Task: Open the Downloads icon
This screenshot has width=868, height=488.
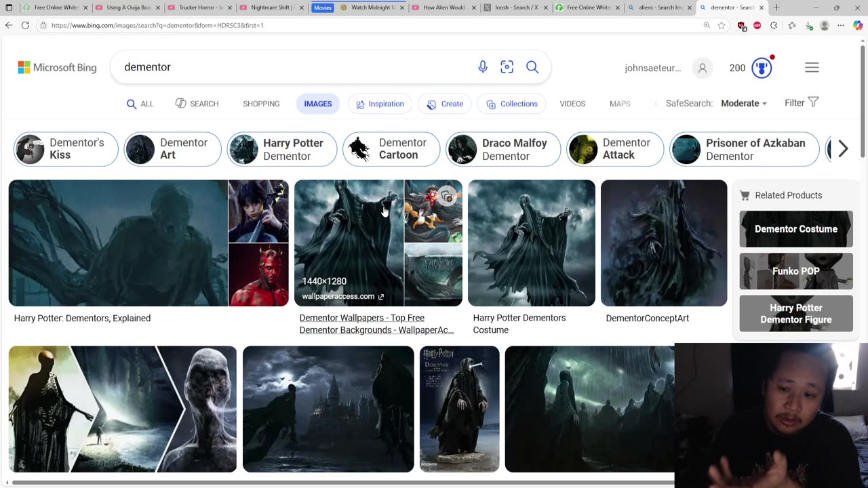Action: point(808,26)
